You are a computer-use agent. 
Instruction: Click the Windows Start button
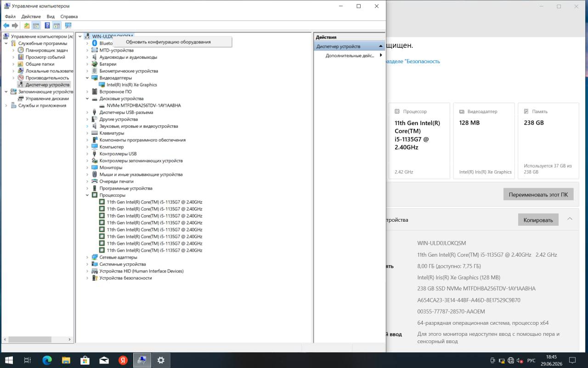9,360
